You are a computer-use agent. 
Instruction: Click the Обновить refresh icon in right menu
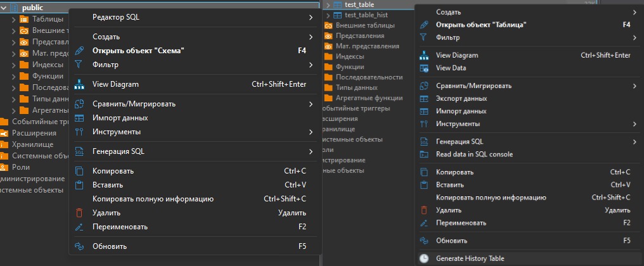tap(424, 241)
